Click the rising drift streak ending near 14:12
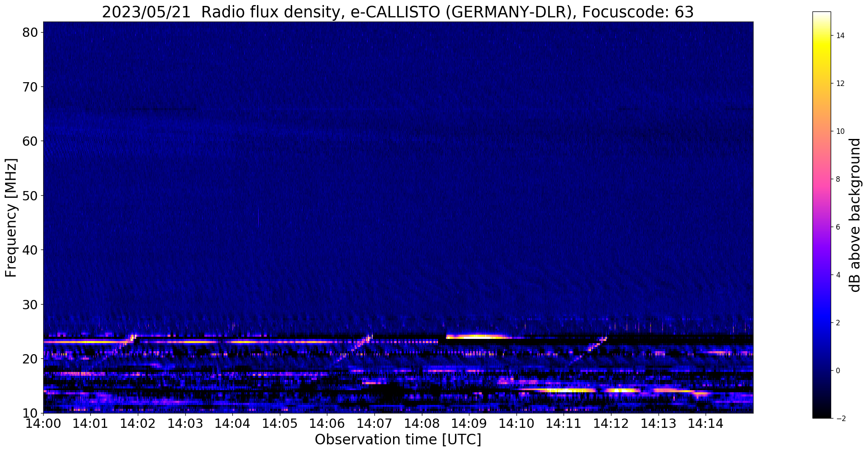The height and width of the screenshot is (452, 868). coord(587,350)
